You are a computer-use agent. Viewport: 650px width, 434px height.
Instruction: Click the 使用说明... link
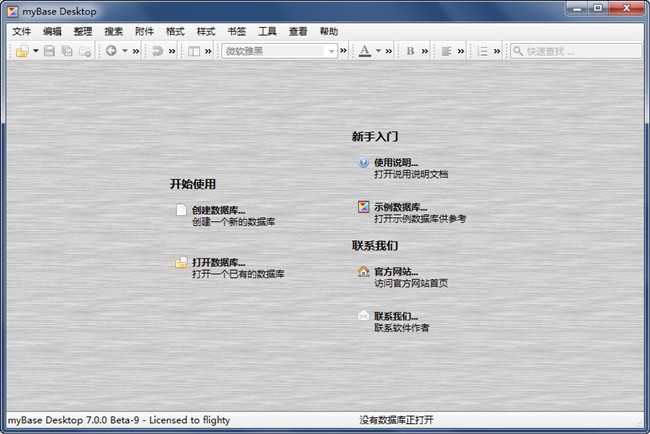point(396,162)
